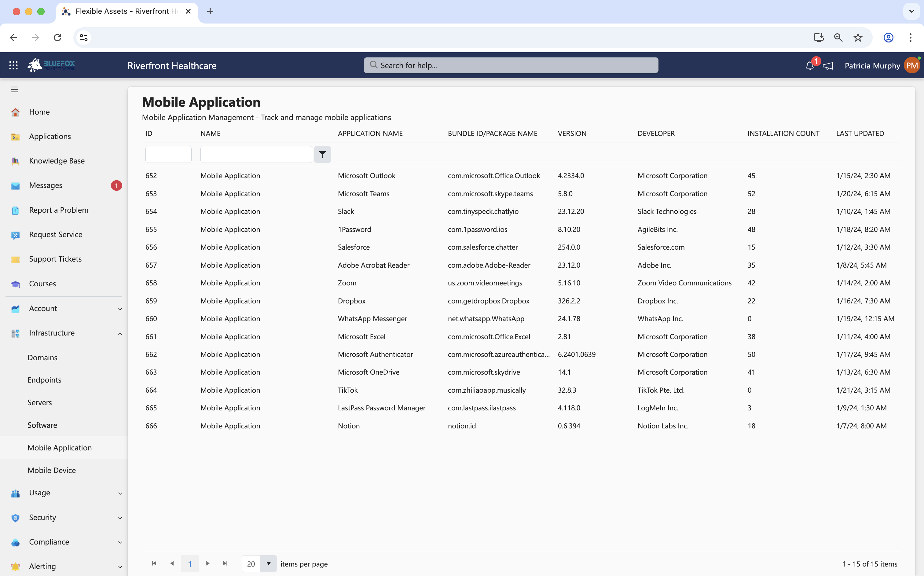Open the notifications bell
Screen dimensions: 924x576
[810, 66]
